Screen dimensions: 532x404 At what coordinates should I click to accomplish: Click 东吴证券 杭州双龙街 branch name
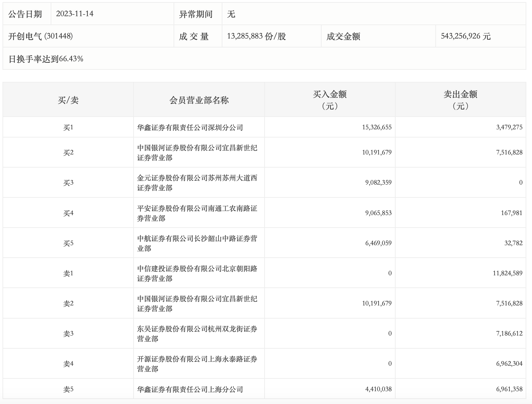tap(197, 334)
